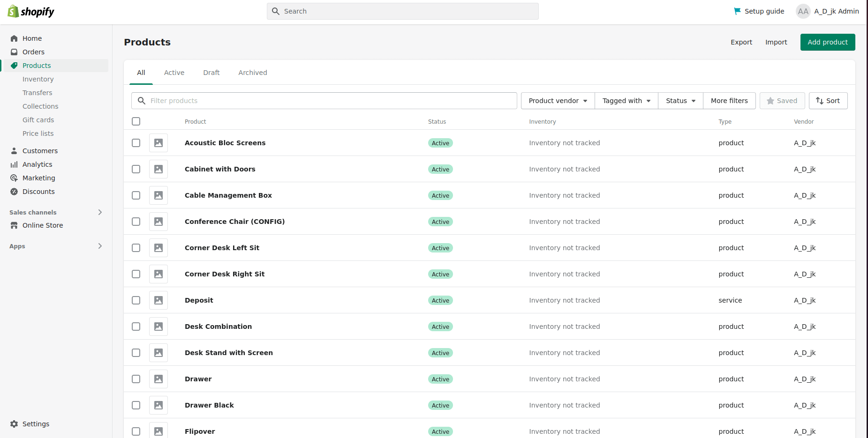
Task: Open Price lists in the sidebar
Action: 38,134
